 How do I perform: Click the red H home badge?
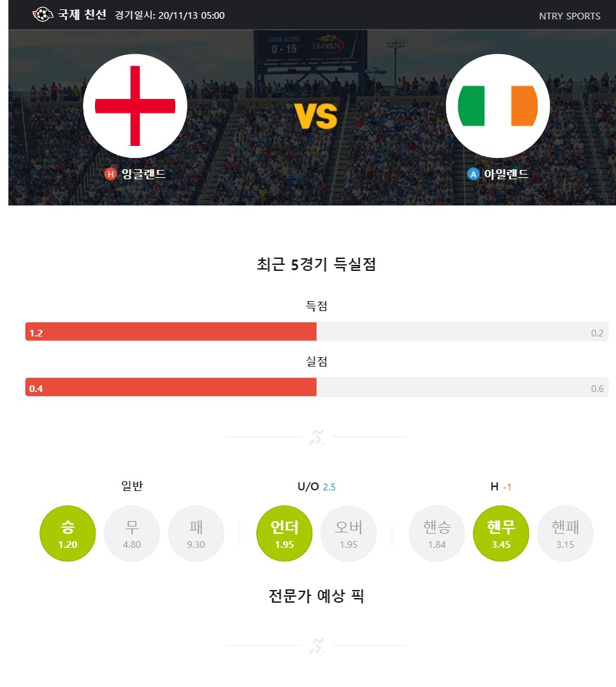pos(110,174)
